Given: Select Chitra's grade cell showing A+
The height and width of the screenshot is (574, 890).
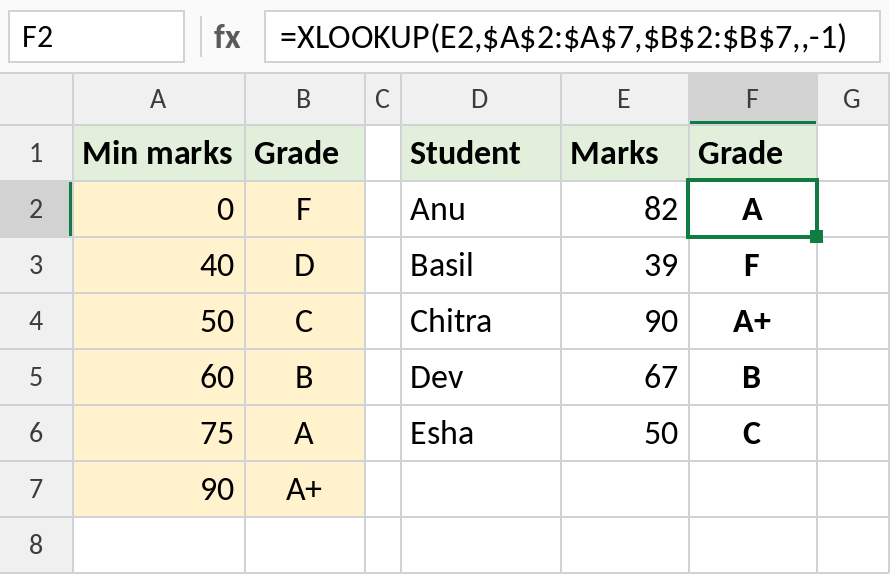Looking at the screenshot, I should pyautogui.click(x=753, y=321).
